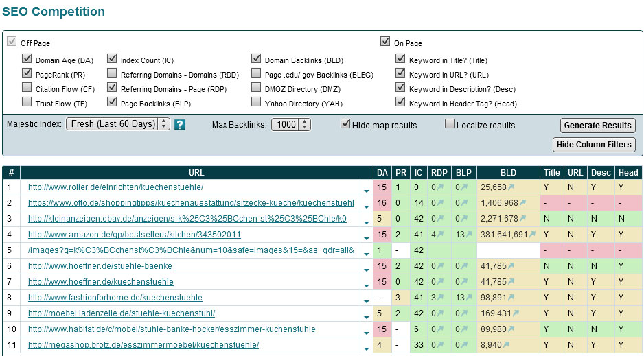Sort by the IC column header
Image resolution: width=644 pixels, height=356 pixels.
click(418, 173)
